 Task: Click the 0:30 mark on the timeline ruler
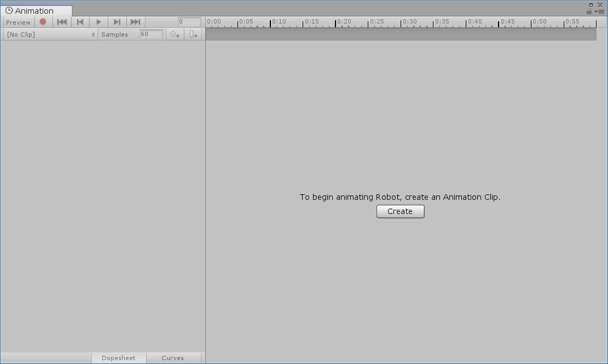pyautogui.click(x=401, y=22)
